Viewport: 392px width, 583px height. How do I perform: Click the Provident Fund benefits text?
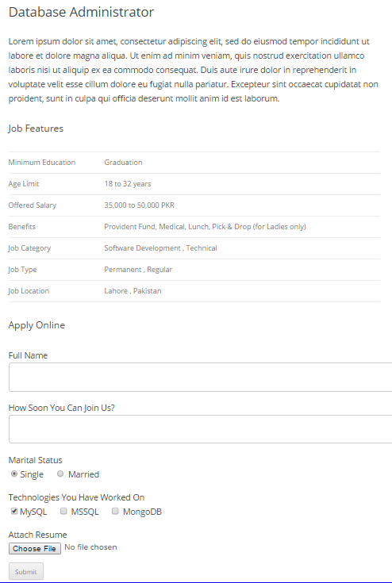click(205, 227)
